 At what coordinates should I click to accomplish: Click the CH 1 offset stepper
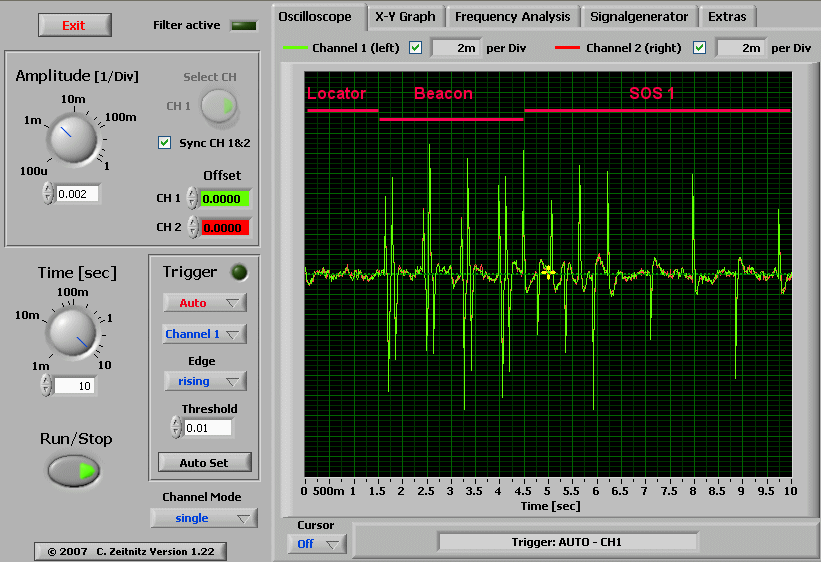coord(193,199)
